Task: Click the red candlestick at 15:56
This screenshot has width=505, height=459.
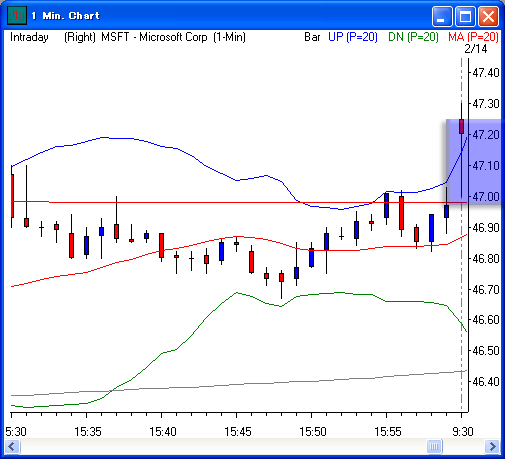Action: click(x=401, y=213)
